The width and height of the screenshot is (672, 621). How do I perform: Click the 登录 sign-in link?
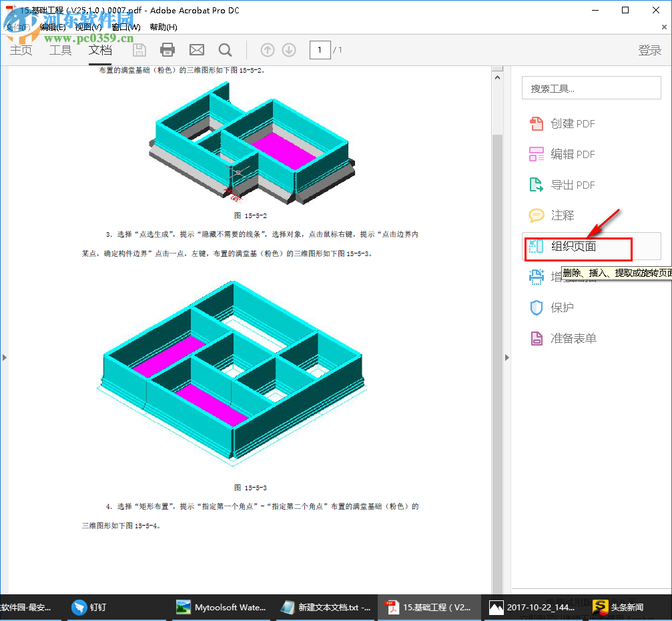pyautogui.click(x=649, y=49)
